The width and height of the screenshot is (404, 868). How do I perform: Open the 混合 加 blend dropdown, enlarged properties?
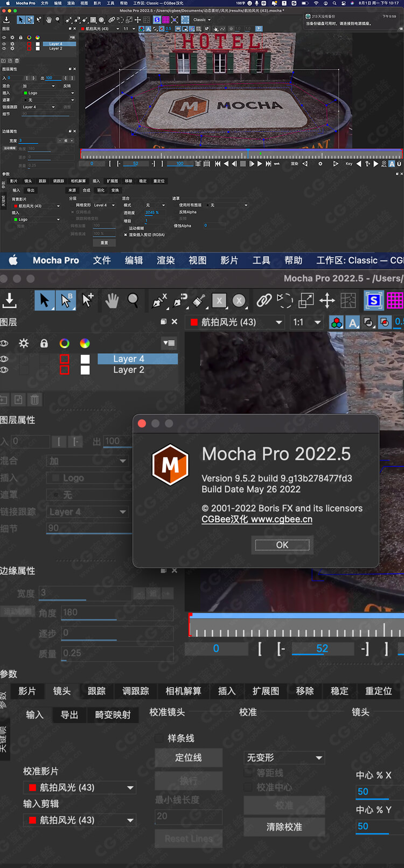(x=88, y=461)
